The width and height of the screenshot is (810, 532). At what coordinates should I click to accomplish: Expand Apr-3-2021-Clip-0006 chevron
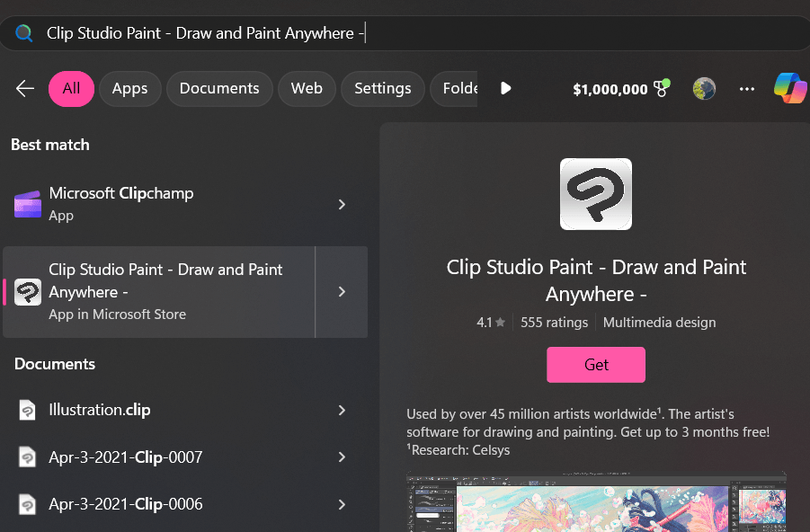pos(342,504)
